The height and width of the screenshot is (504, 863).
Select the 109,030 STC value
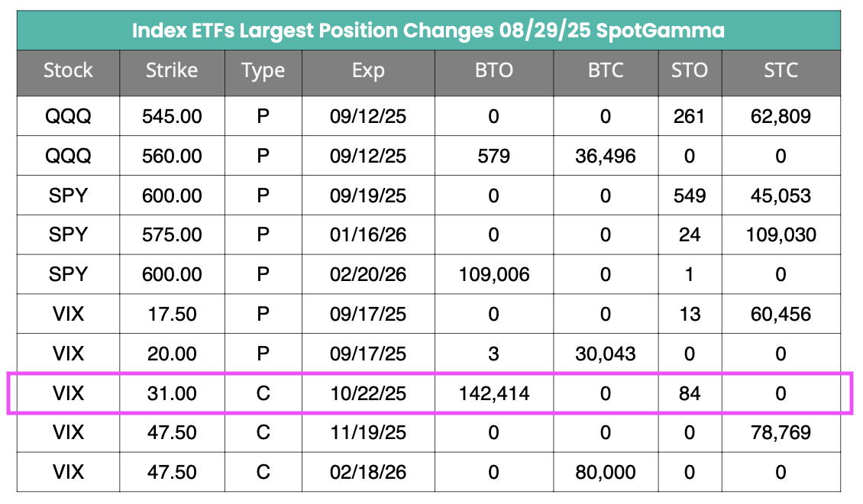pyautogui.click(x=781, y=235)
